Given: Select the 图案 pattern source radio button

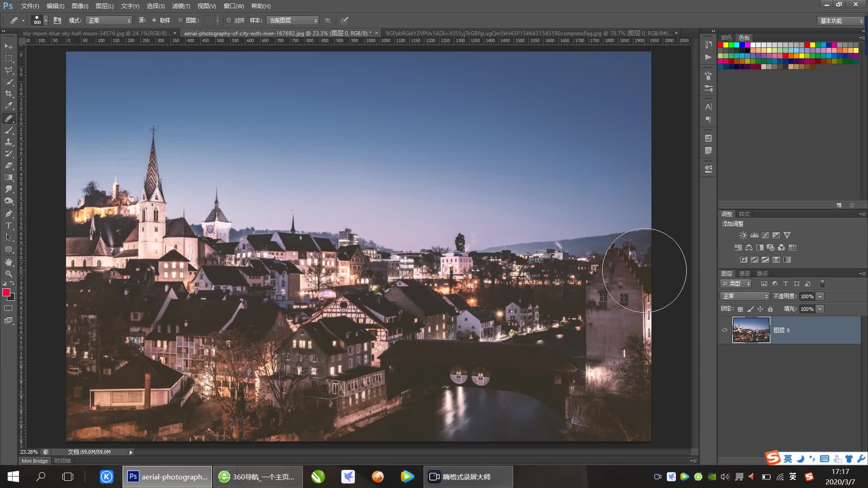Looking at the screenshot, I should (180, 20).
